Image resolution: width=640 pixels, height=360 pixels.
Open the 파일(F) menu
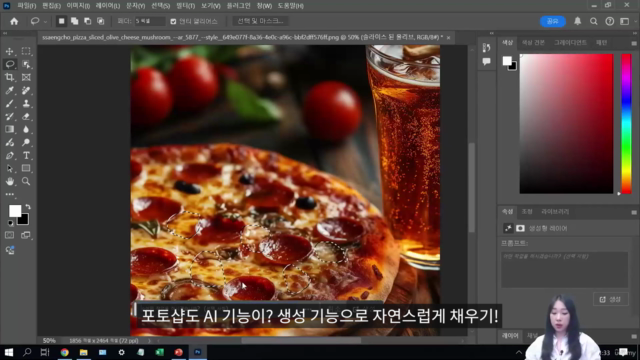click(27, 6)
